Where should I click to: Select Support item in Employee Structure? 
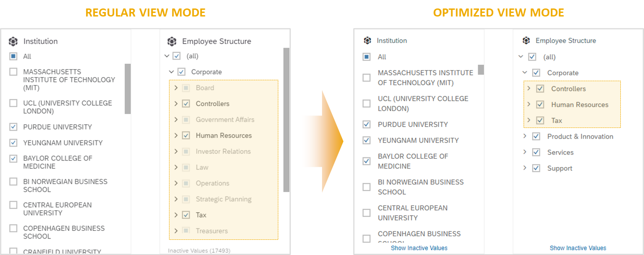(560, 168)
